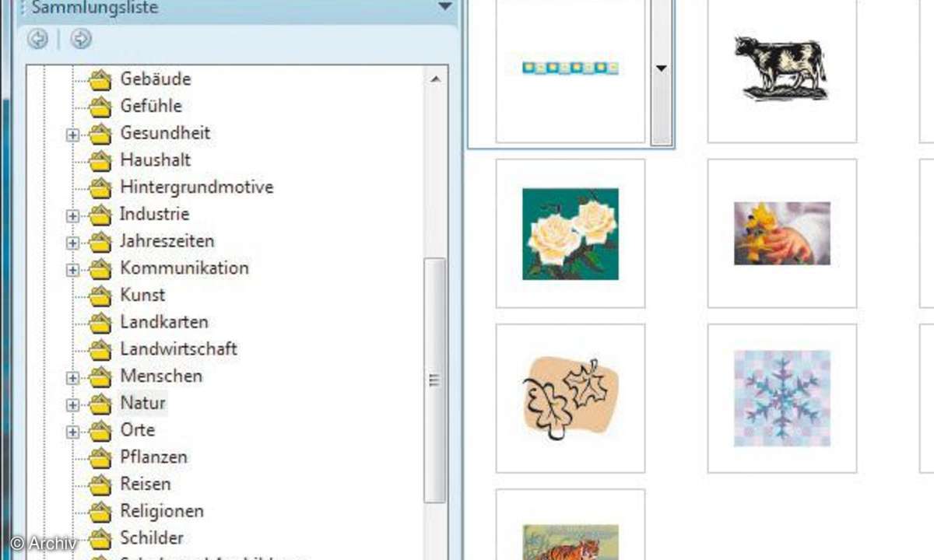
Task: Expand the Jahreszeiten collection node
Action: pos(73,243)
